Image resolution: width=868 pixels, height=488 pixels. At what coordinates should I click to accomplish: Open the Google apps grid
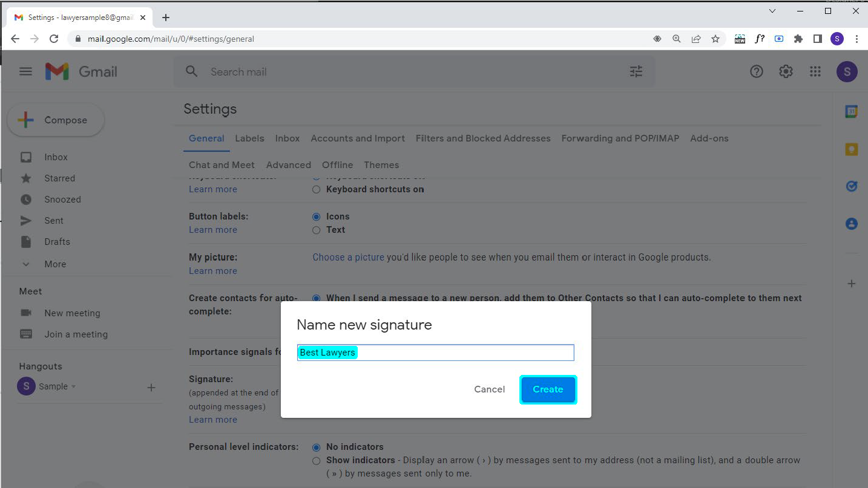point(815,71)
